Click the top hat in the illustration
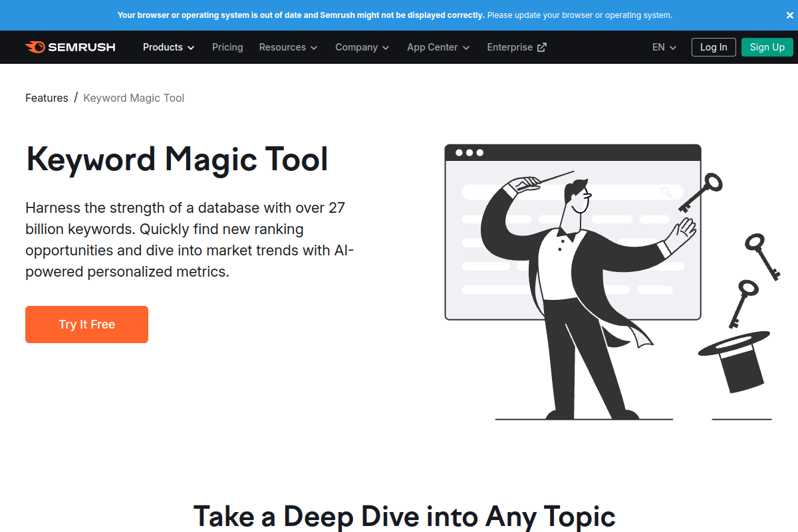798x532 pixels. (735, 361)
